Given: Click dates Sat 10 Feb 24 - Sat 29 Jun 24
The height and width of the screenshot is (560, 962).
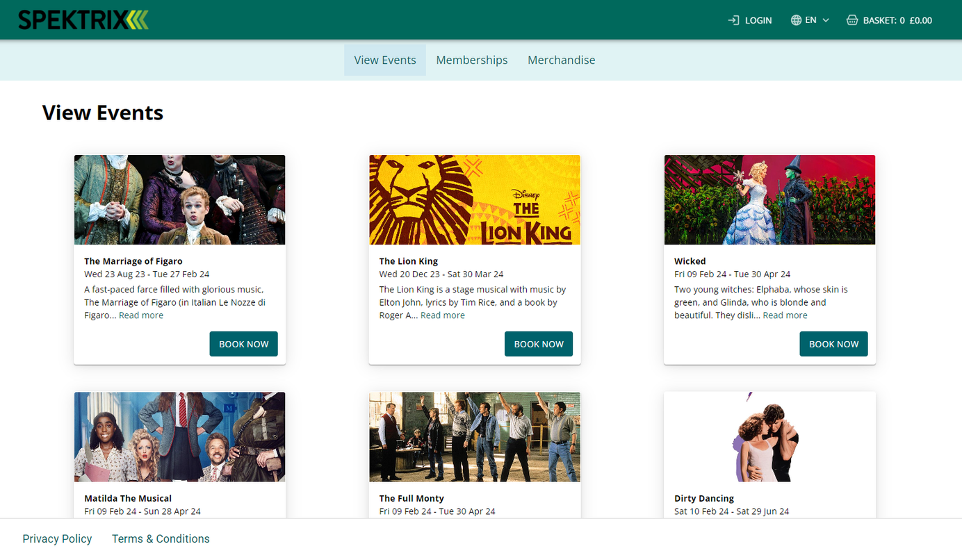Looking at the screenshot, I should tap(732, 511).
